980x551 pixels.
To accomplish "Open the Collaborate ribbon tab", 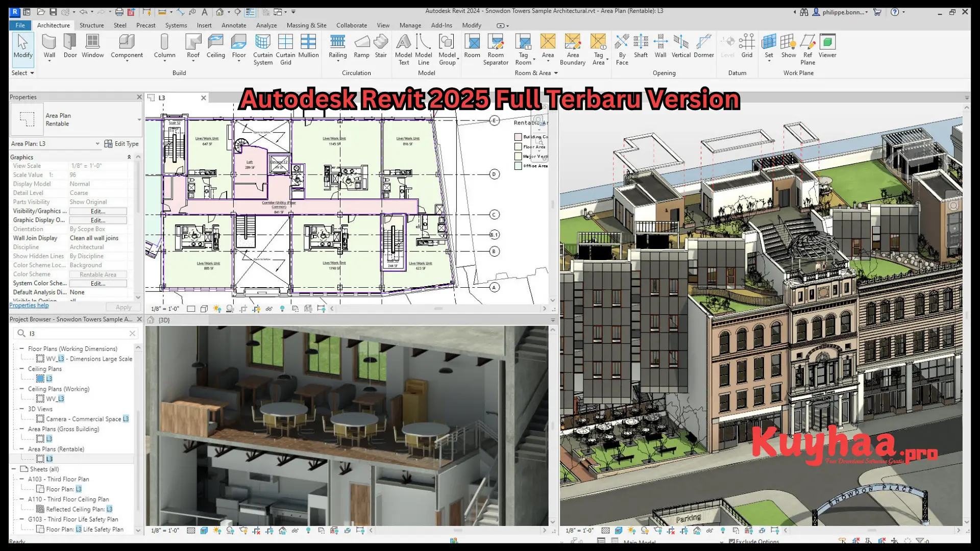I will click(x=351, y=25).
